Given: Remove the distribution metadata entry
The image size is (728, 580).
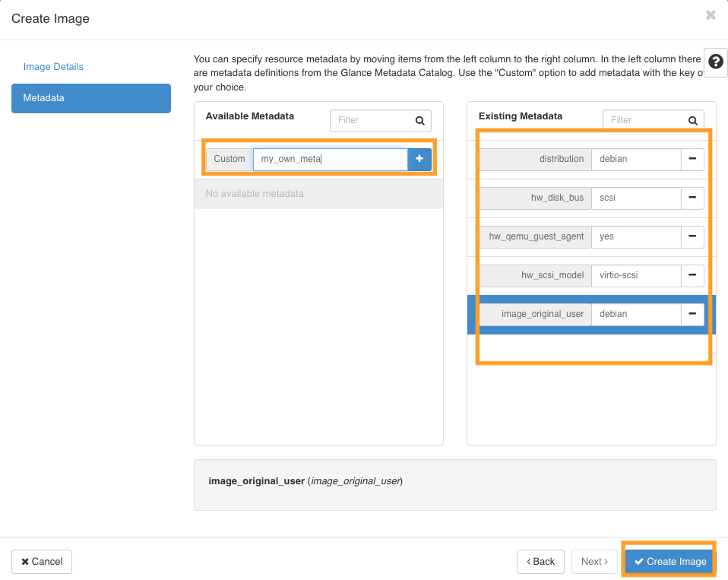Looking at the screenshot, I should point(692,159).
